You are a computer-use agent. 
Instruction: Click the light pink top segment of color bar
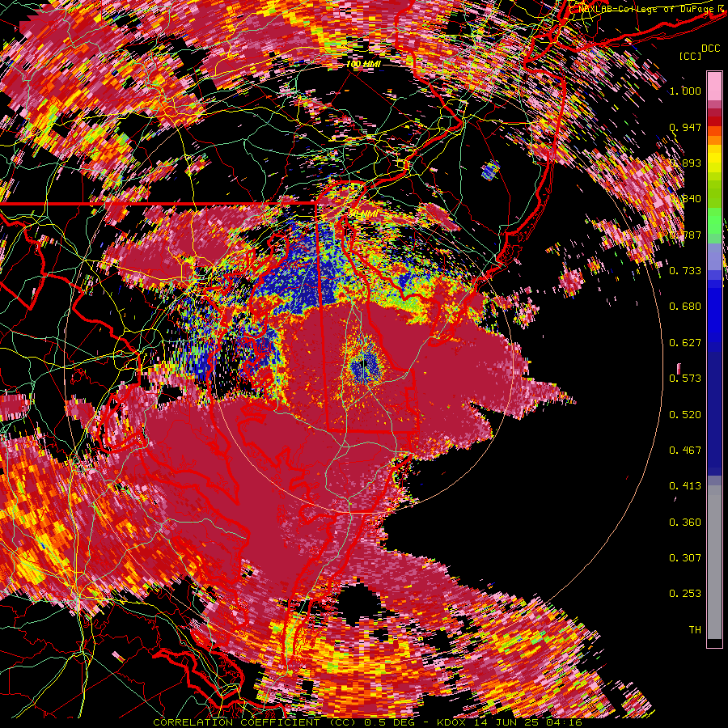tap(714, 86)
